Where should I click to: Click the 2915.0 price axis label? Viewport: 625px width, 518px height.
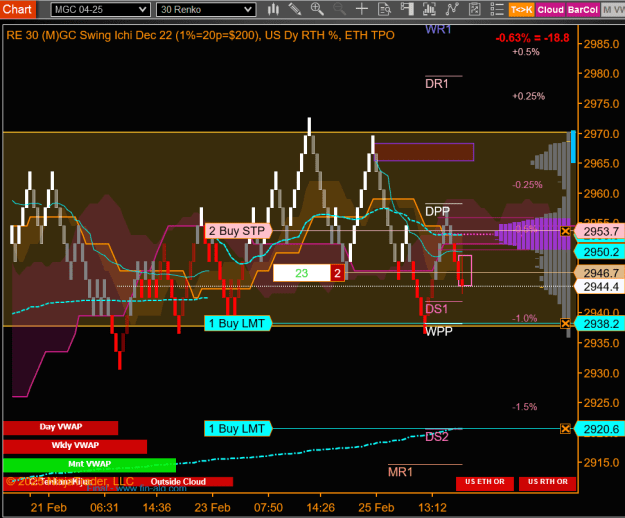[x=601, y=463]
